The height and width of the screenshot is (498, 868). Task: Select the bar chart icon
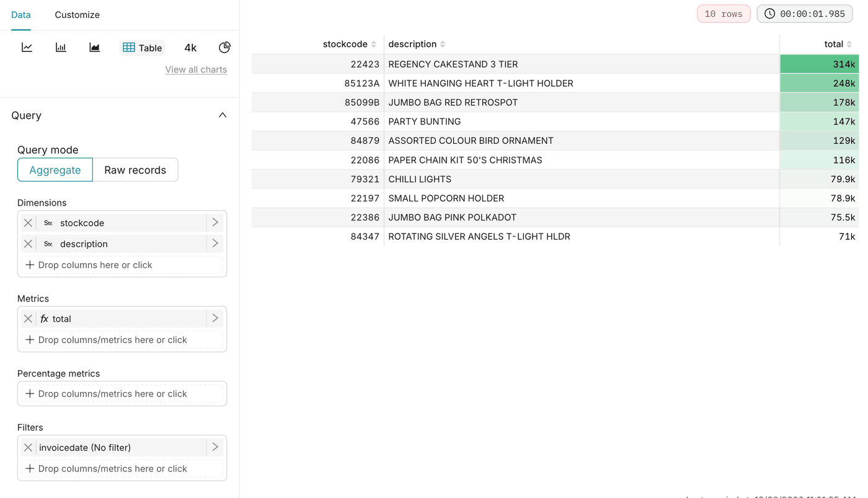(61, 48)
